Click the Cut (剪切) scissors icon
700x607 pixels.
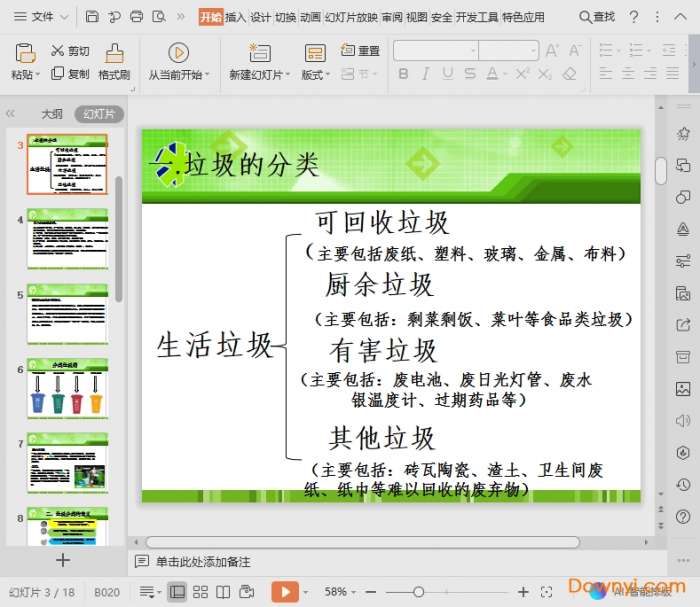pos(58,50)
